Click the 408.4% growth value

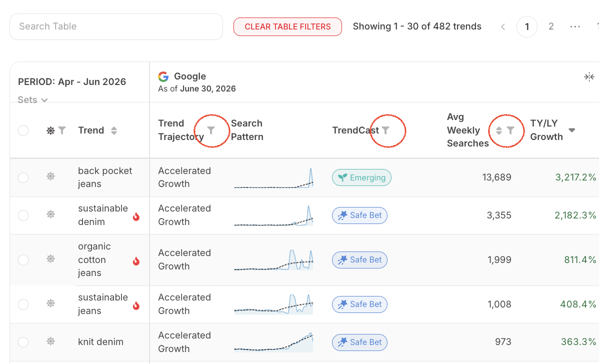pyautogui.click(x=578, y=304)
